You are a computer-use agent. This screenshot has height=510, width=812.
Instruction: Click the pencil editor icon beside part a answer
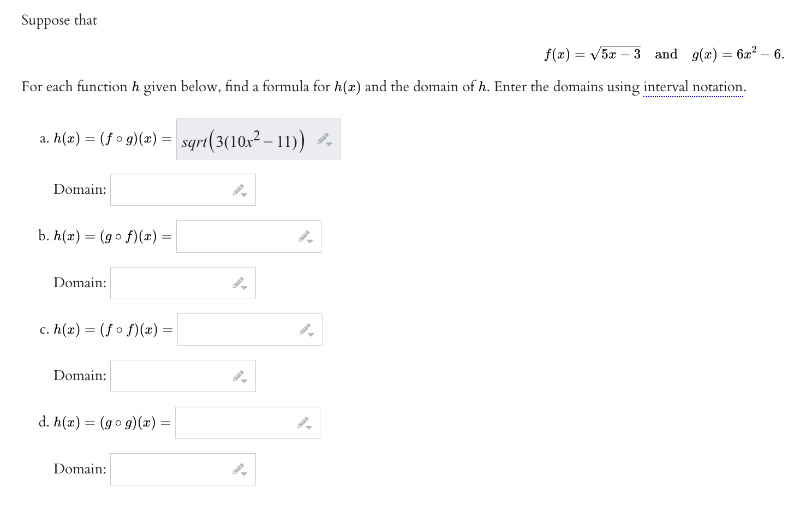323,138
